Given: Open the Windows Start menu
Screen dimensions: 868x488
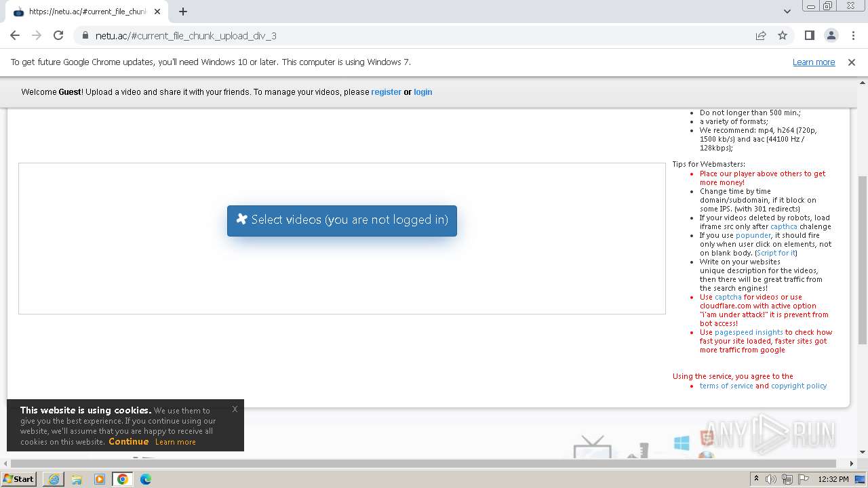Looking at the screenshot, I should coord(19,479).
